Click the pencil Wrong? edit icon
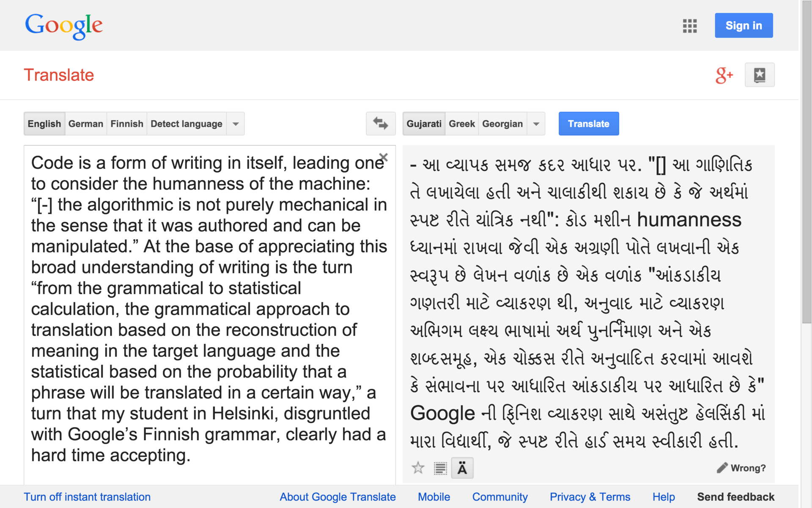The image size is (812, 508). point(722,468)
